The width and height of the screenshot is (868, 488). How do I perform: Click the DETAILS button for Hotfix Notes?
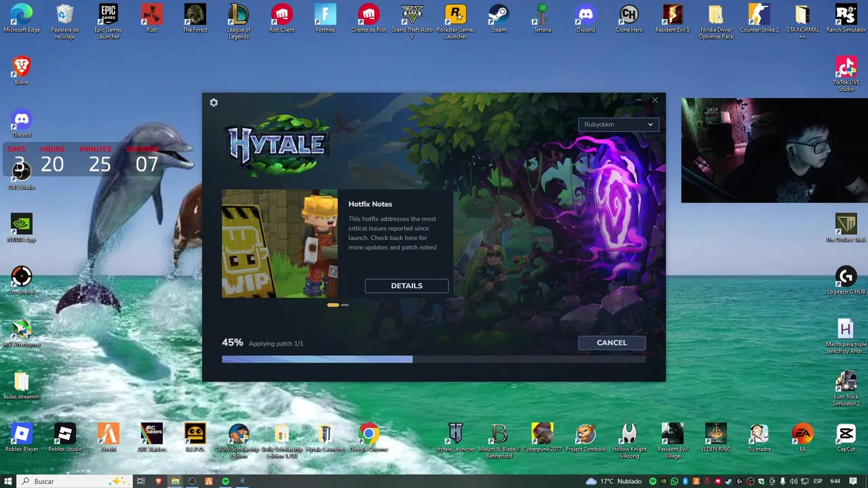407,286
